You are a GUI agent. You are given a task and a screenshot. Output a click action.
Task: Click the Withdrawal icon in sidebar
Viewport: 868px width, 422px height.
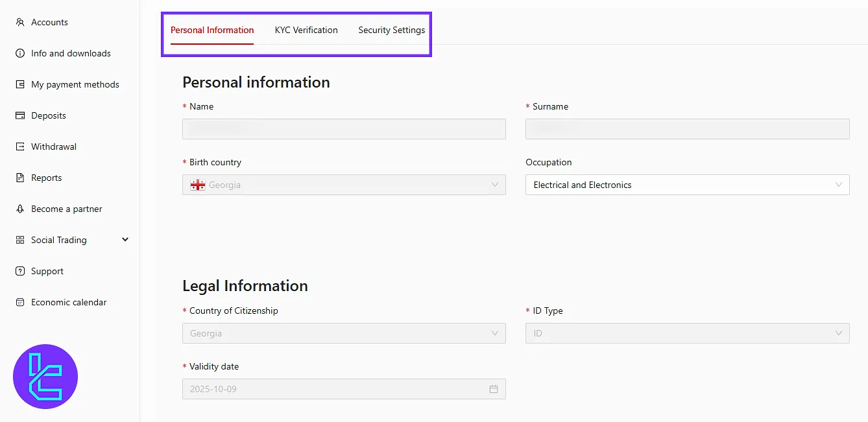pos(19,147)
